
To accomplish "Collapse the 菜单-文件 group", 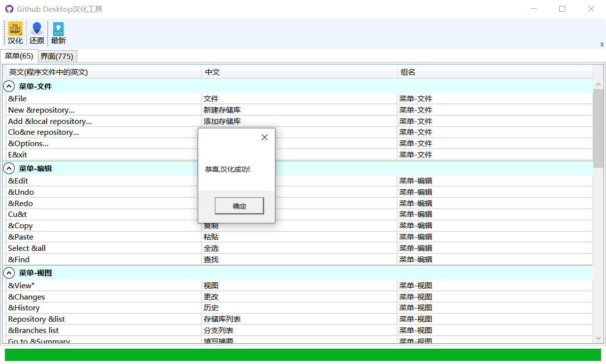I will (x=9, y=86).
